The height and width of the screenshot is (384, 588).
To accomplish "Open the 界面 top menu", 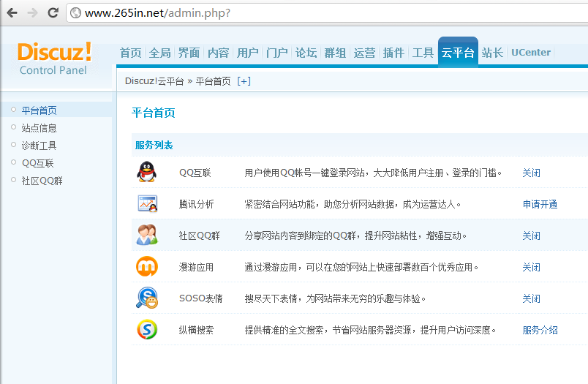I will click(189, 53).
